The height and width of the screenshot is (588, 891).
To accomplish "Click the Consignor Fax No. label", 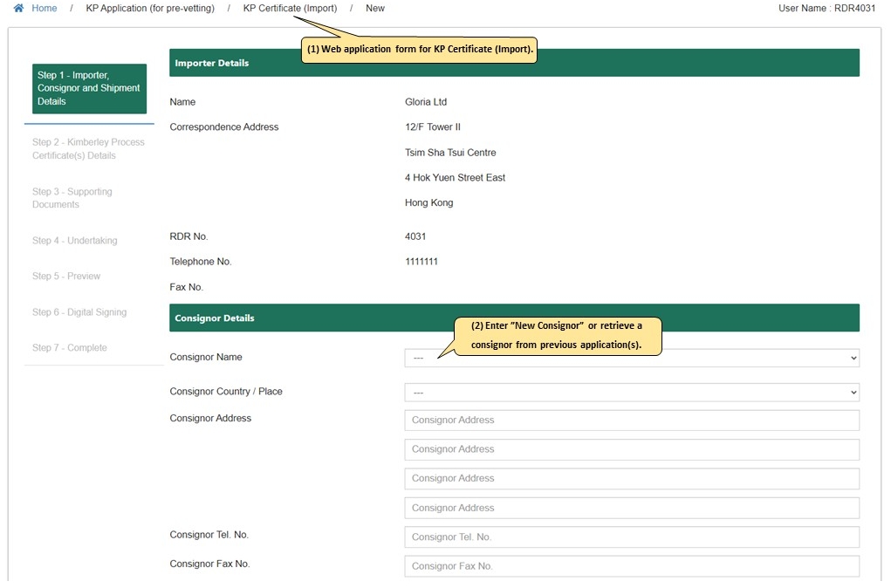I will [x=209, y=564].
